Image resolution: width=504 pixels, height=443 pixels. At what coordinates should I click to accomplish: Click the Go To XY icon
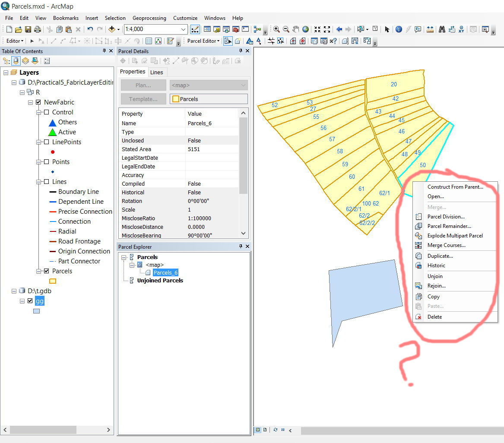pyautogui.click(x=462, y=29)
